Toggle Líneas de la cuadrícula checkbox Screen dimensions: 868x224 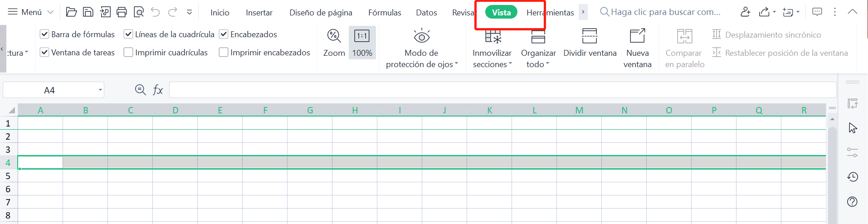[x=128, y=34]
